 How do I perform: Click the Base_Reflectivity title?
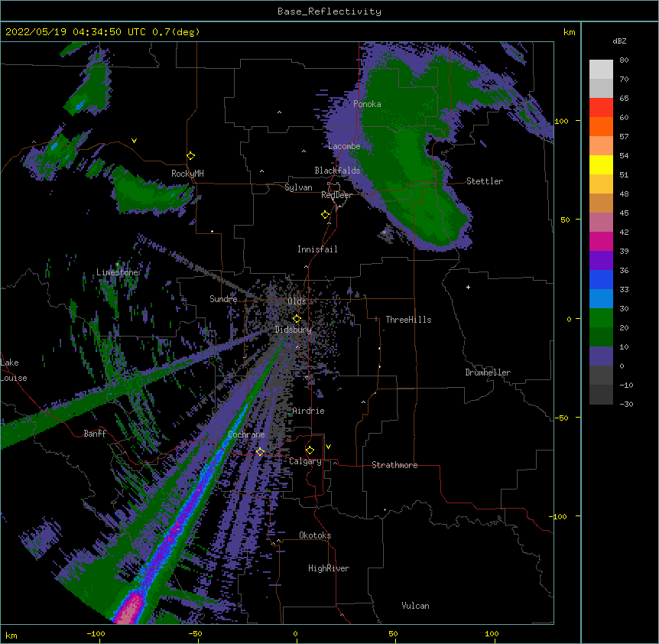[x=329, y=11]
